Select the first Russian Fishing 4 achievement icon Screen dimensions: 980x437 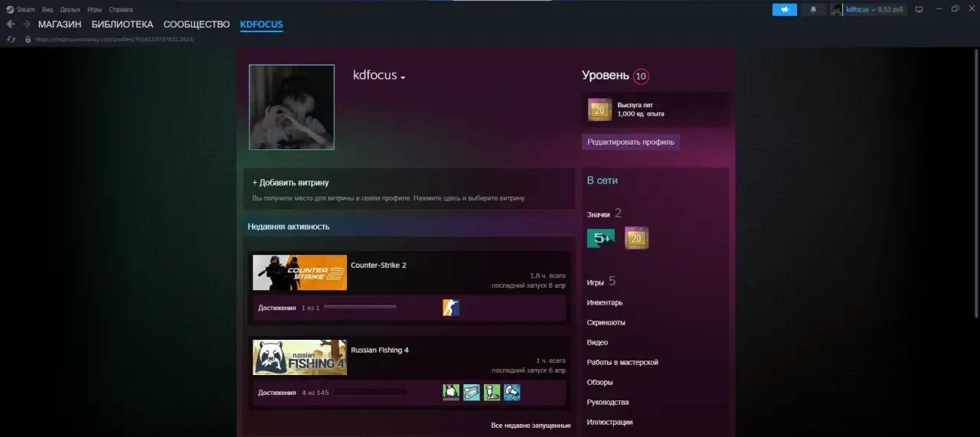click(x=451, y=393)
